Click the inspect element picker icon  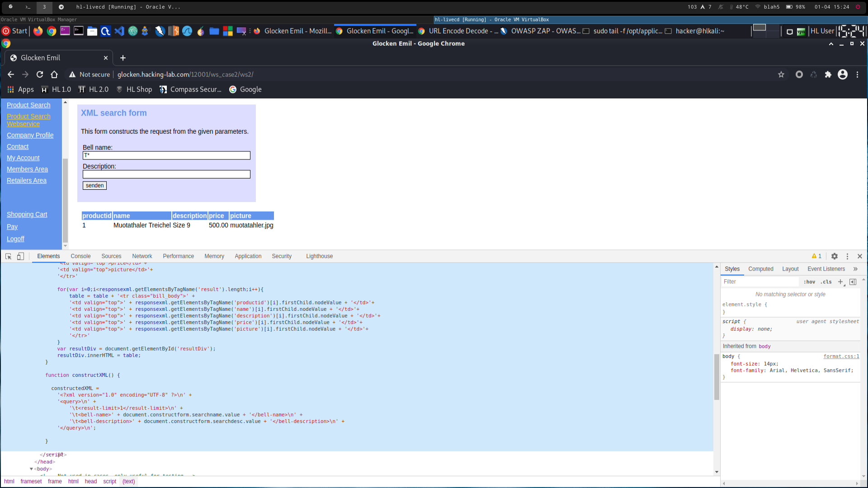[x=8, y=256]
